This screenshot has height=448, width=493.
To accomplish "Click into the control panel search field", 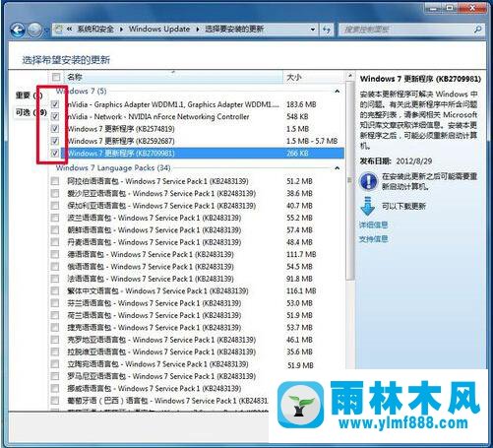I will point(406,30).
